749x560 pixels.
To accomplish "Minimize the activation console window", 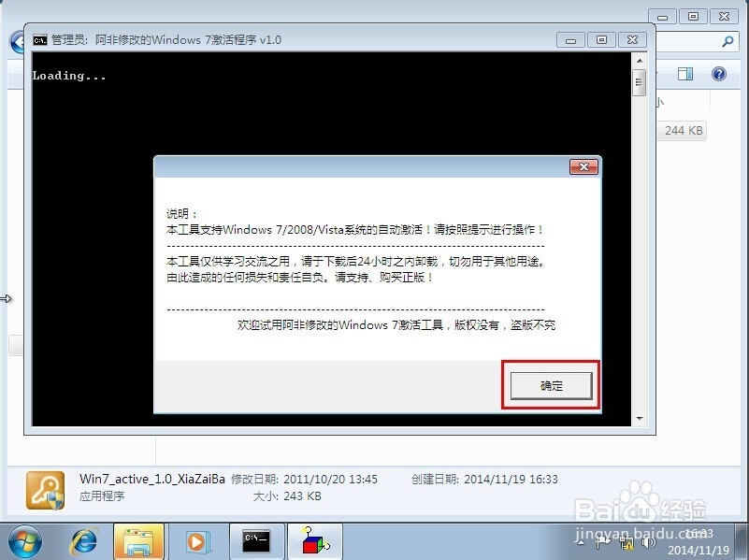I will (570, 40).
